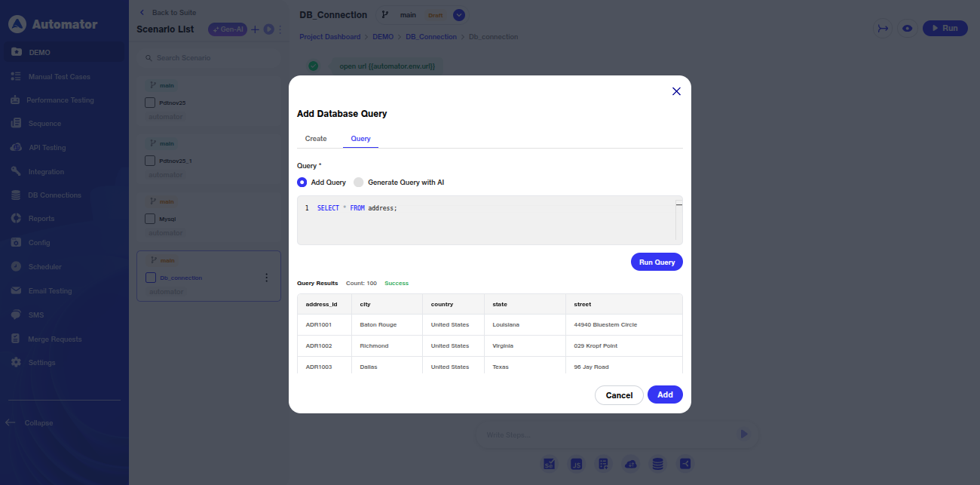Expand the main branch dropdown arrow
The width and height of the screenshot is (980, 485).
coord(459,15)
